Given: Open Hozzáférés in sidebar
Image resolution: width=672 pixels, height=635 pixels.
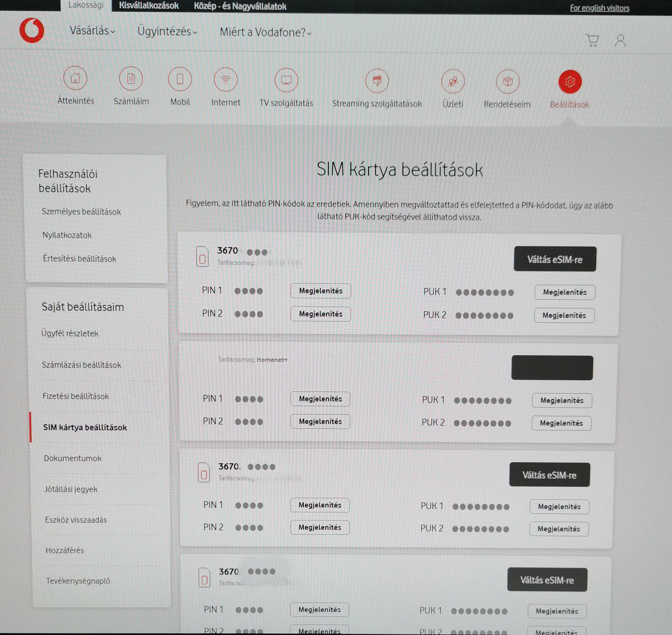Looking at the screenshot, I should (65, 550).
